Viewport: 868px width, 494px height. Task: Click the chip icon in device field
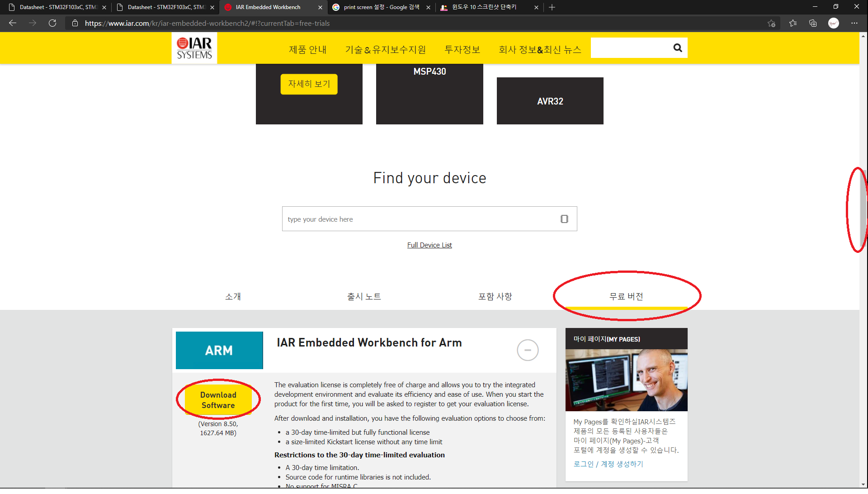pos(564,219)
